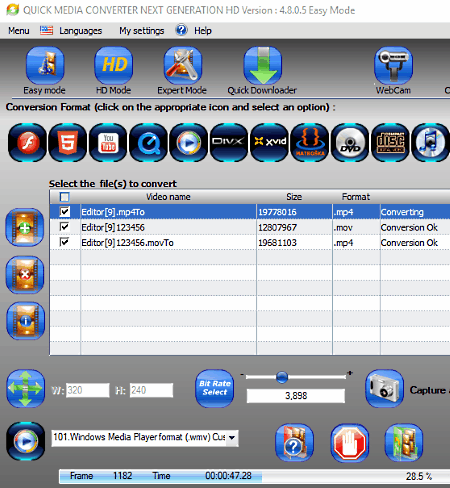Click the width W input field

coord(88,390)
